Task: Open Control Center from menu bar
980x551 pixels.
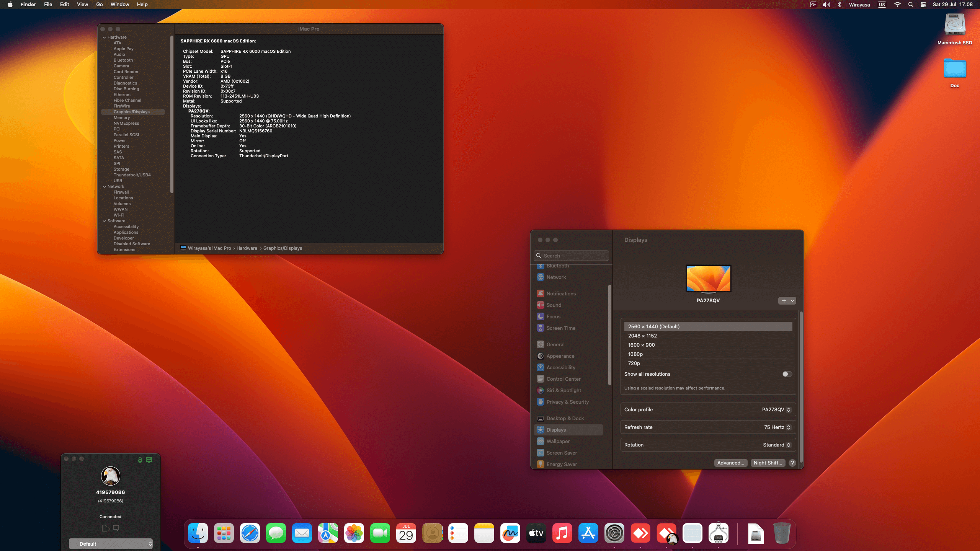Action: [923, 5]
